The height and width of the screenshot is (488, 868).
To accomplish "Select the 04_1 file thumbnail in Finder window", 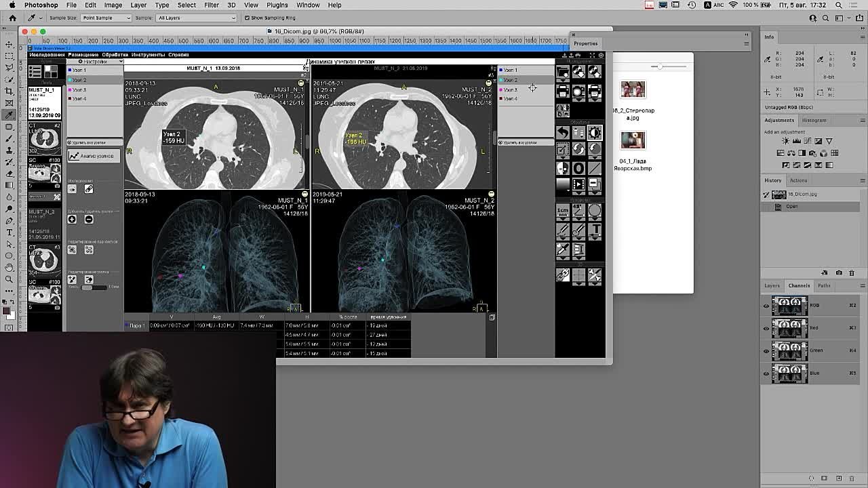I will point(633,140).
